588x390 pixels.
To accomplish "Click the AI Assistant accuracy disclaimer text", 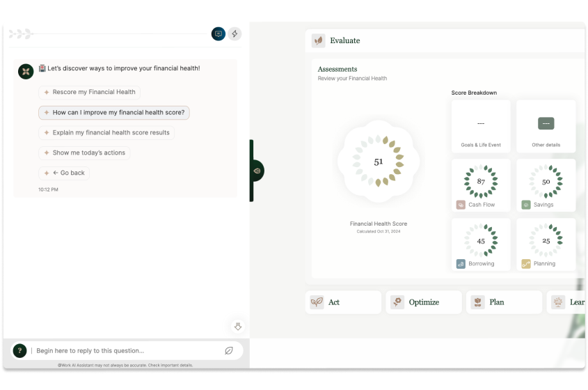I will 125,365.
